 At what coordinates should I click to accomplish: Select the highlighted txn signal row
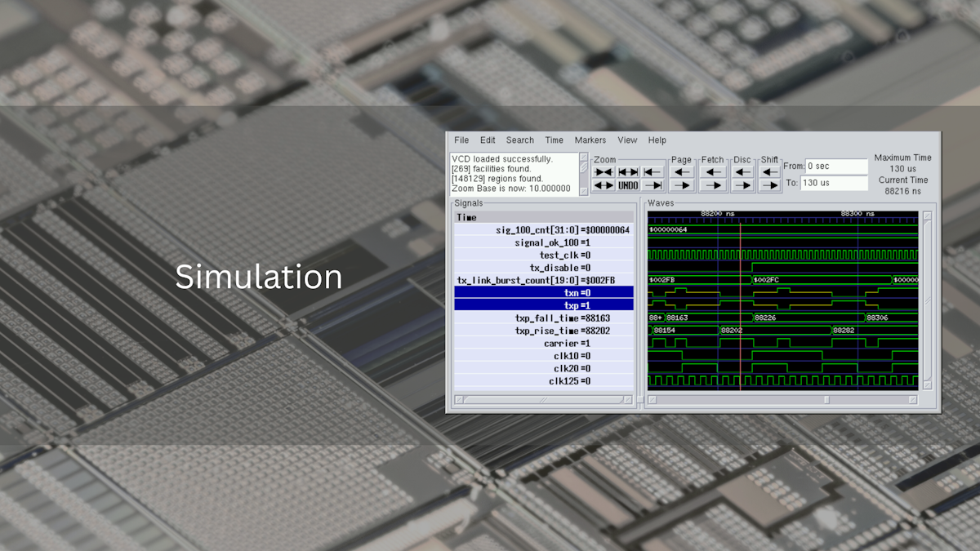[544, 292]
